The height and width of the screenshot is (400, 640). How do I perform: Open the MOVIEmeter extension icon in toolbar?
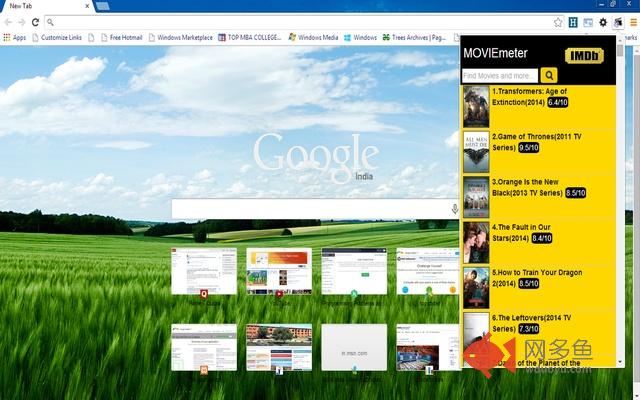point(618,22)
